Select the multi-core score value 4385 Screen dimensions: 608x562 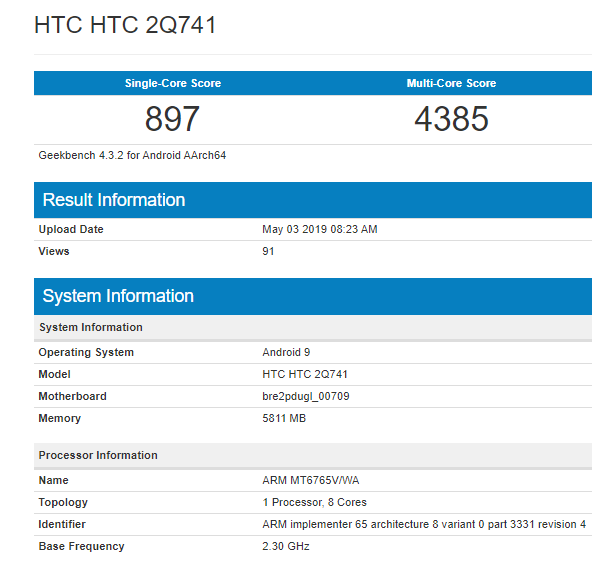451,119
